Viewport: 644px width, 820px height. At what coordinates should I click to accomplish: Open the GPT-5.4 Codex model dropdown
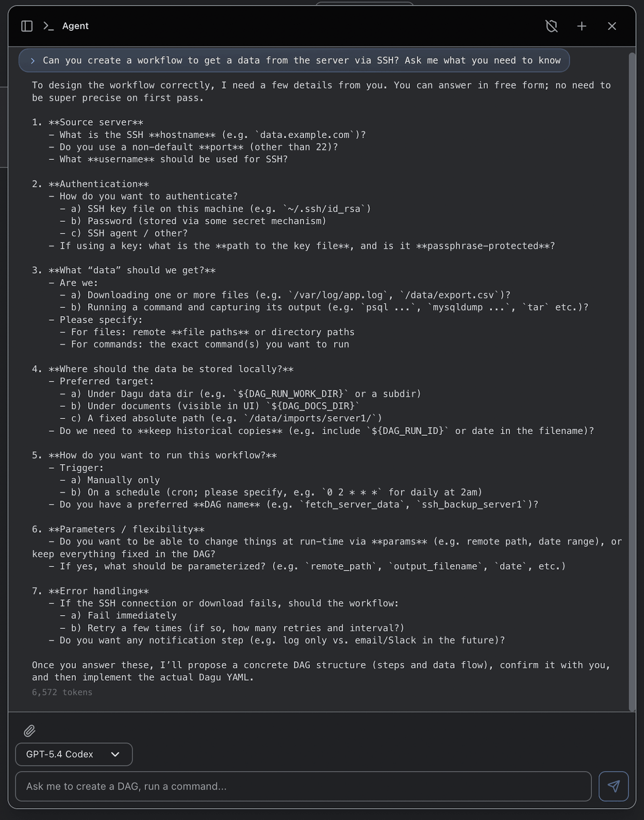tap(74, 754)
